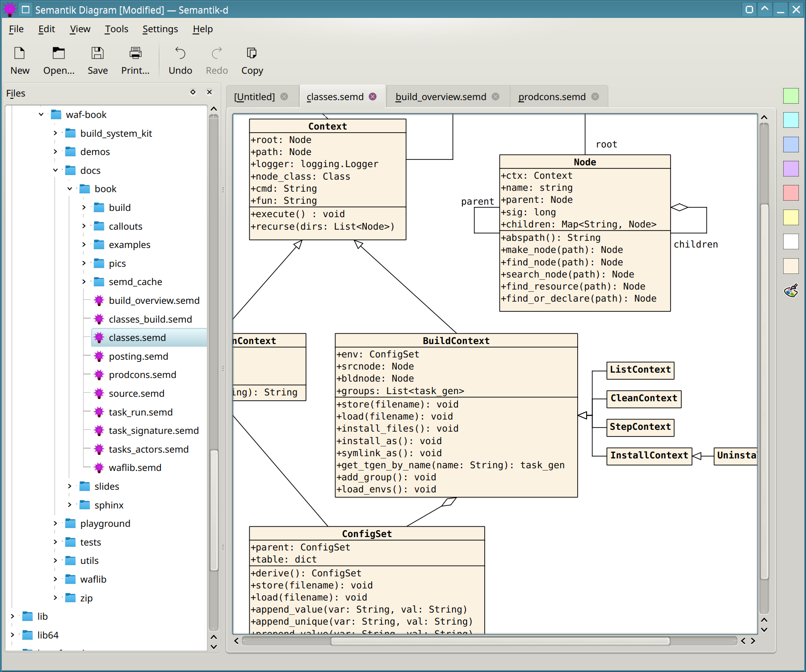Screen dimensions: 806x672
Task: Select waflib.semd file in tree
Action: coord(135,467)
